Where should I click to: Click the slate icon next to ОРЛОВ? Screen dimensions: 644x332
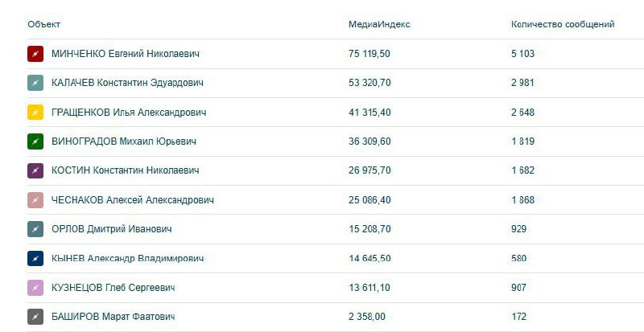[x=35, y=229]
